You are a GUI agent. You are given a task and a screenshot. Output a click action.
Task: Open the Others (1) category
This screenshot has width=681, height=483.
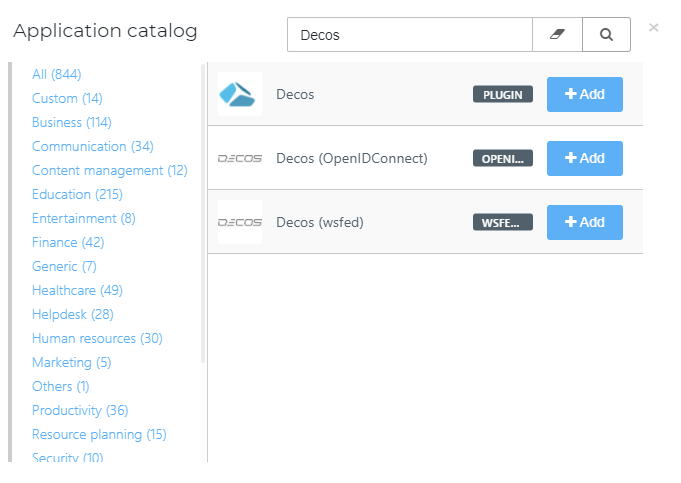click(61, 386)
